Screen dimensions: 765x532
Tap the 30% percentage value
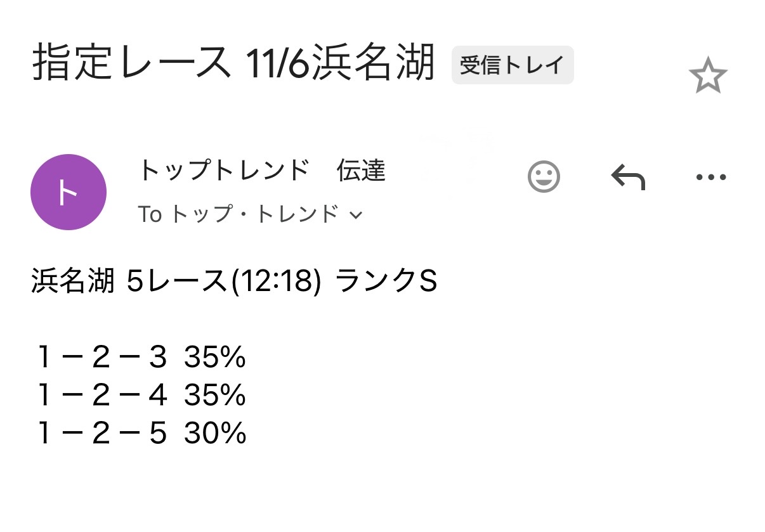(215, 434)
